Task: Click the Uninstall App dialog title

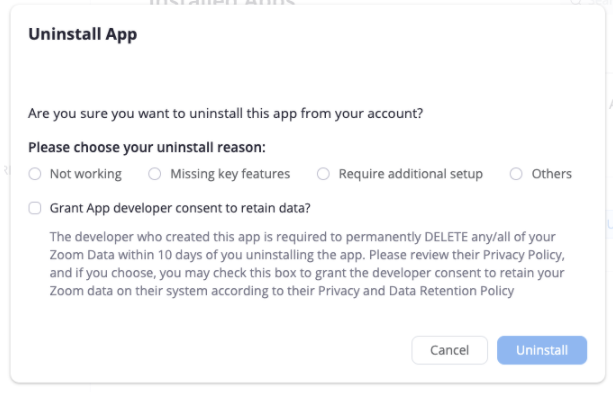Action: pos(82,34)
